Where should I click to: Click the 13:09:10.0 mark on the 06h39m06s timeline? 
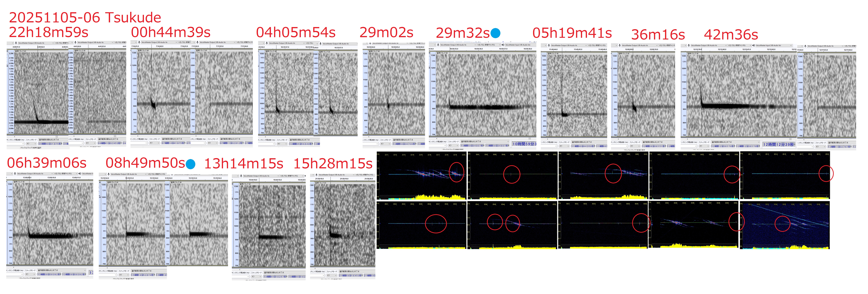(52, 178)
